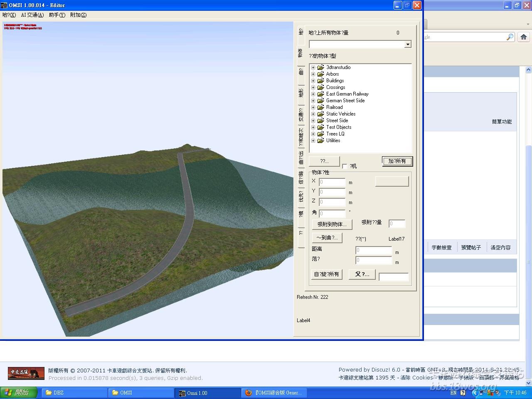Open the AI交通 menu
Viewport: 532px width, 399px height.
tap(32, 15)
